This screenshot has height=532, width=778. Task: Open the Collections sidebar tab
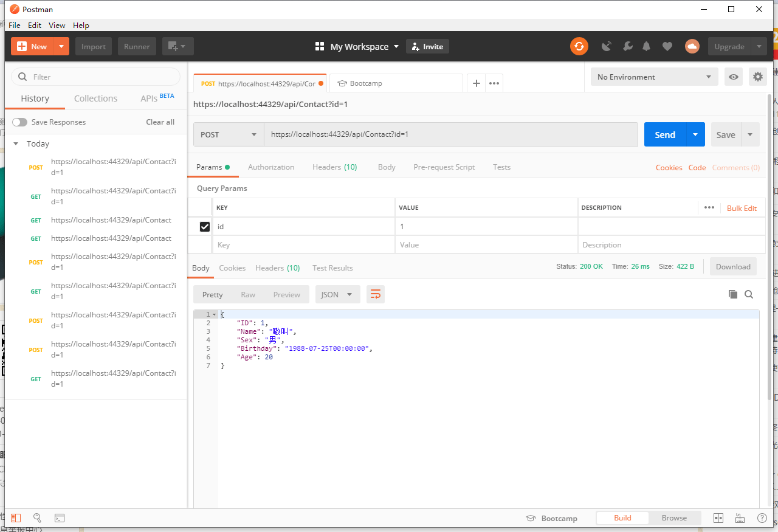pyautogui.click(x=95, y=98)
